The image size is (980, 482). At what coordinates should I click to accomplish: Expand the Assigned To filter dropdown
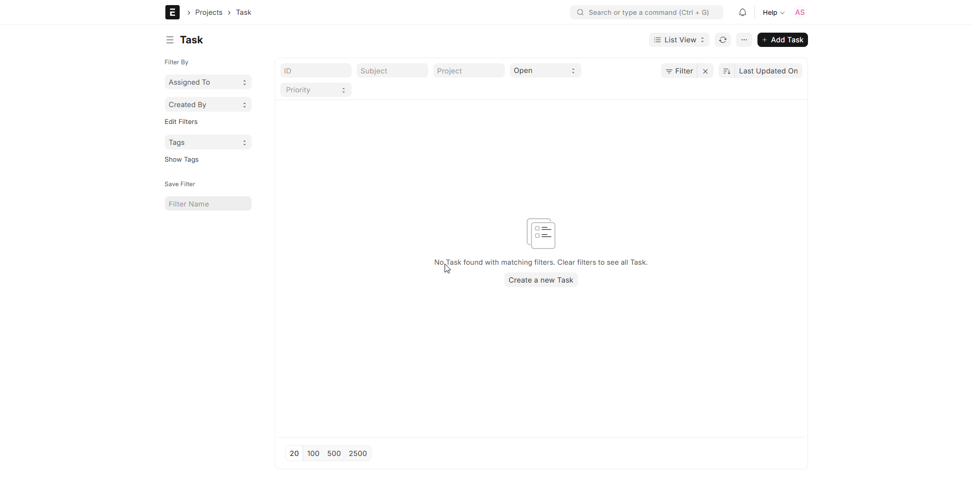click(x=208, y=83)
